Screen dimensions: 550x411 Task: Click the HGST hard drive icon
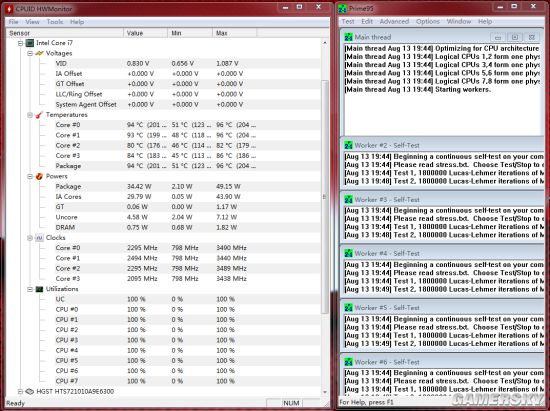tap(30, 391)
